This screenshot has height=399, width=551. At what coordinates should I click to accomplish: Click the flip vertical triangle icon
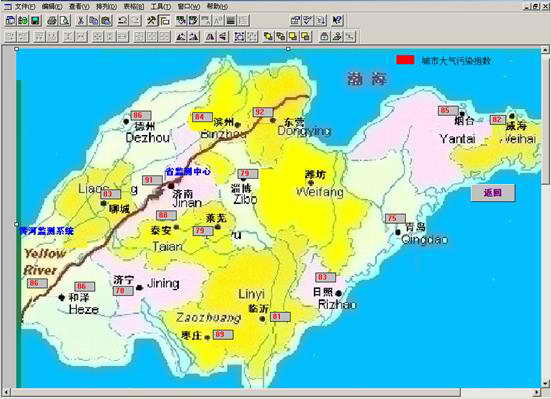click(223, 36)
